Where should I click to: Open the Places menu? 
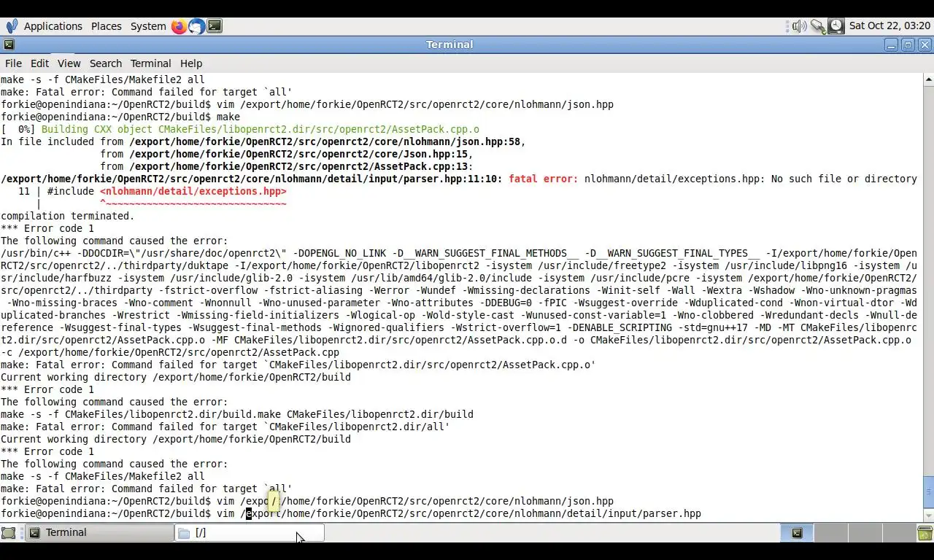106,26
